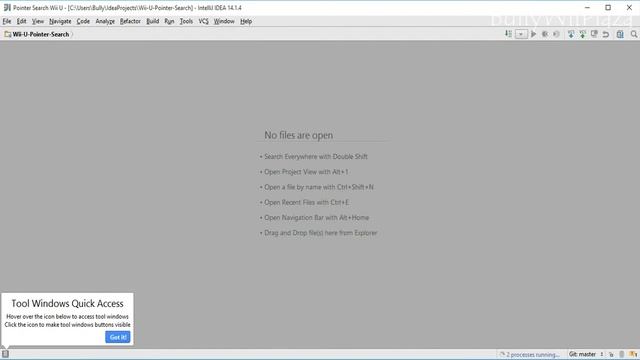The height and width of the screenshot is (360, 640).
Task: Click 'No files are open' heading
Action: point(298,135)
